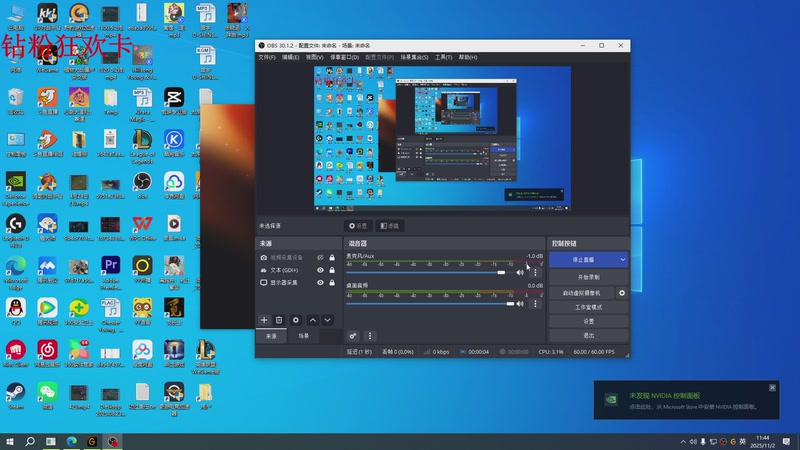Hide the 显示器采集 source

click(320, 282)
